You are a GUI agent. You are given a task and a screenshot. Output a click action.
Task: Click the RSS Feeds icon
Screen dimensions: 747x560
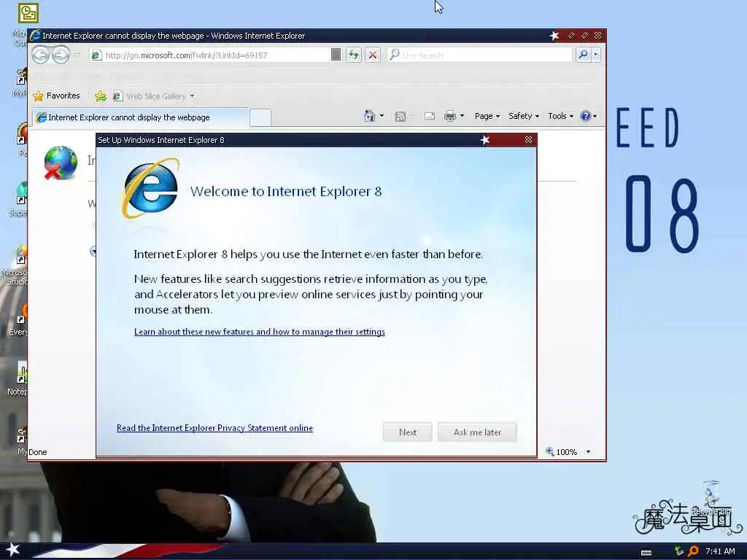point(400,116)
